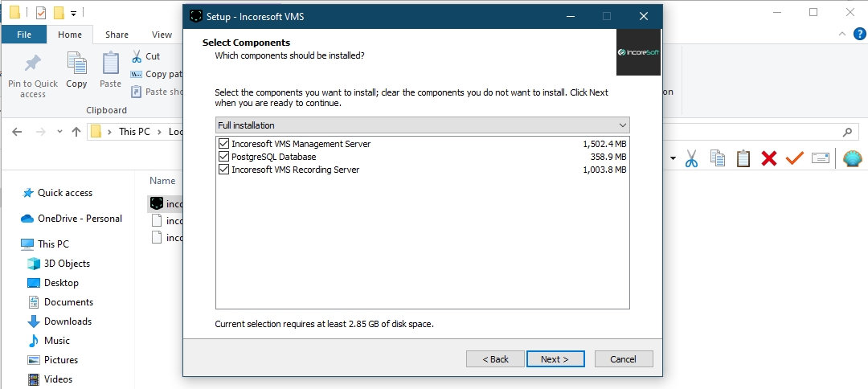Go back with Explorer's Back arrow
The image size is (868, 389).
(x=17, y=132)
